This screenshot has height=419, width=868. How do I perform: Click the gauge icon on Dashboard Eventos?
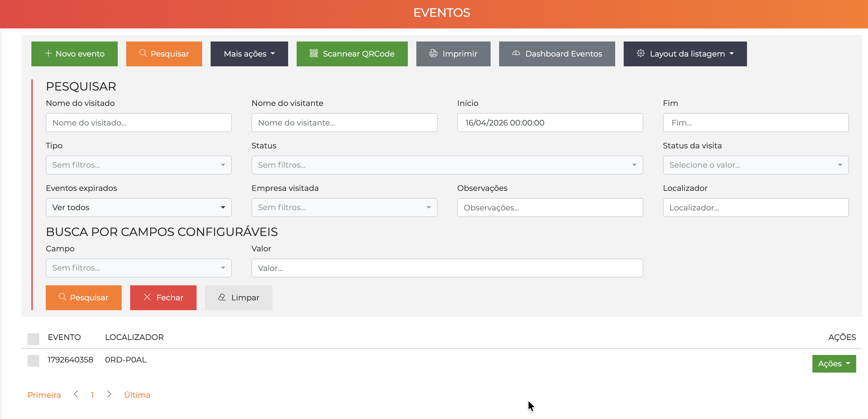(x=516, y=53)
